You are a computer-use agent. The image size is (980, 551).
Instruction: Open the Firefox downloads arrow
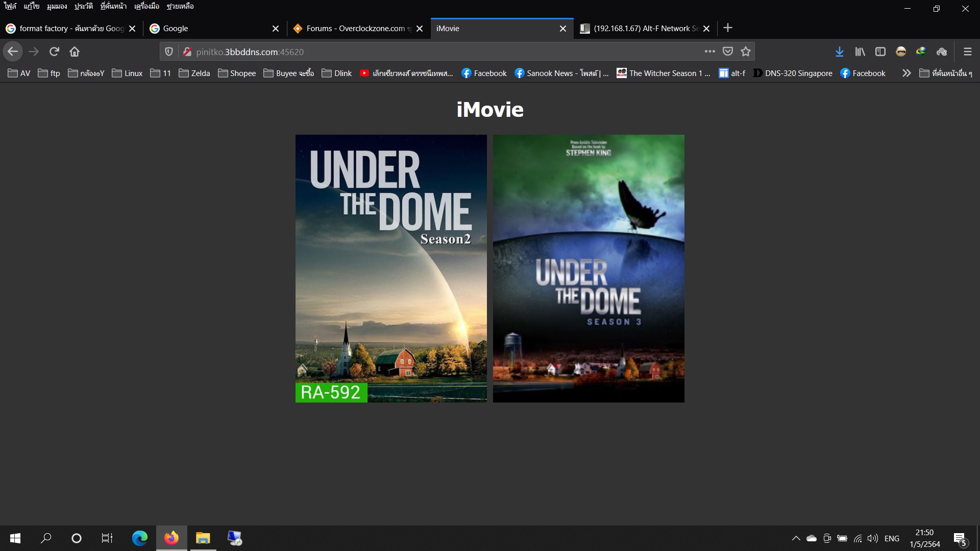pyautogui.click(x=840, y=52)
